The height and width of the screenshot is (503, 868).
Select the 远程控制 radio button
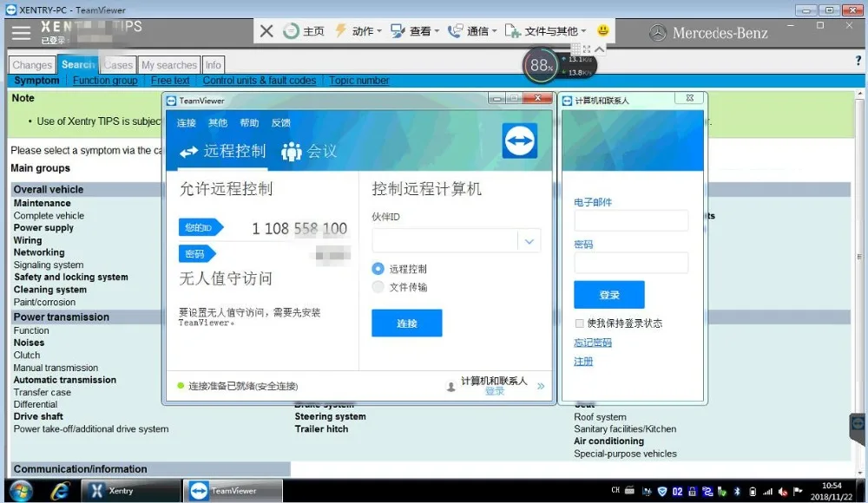click(378, 268)
